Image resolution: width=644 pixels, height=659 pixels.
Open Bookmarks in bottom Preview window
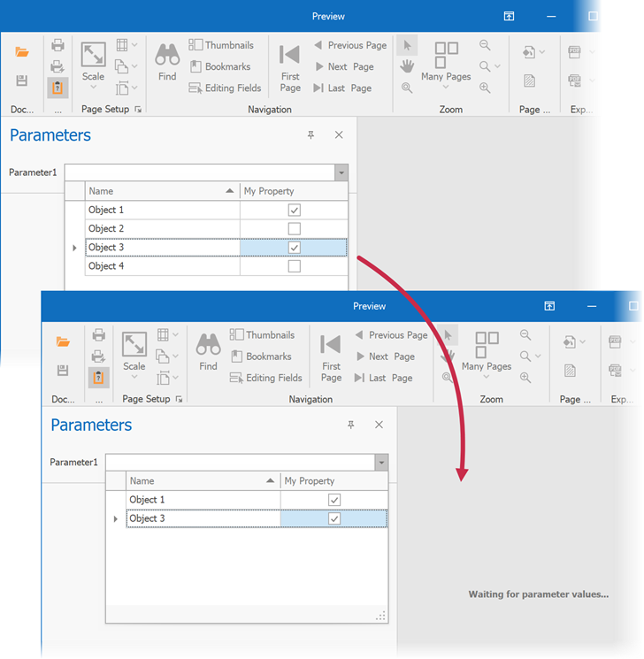(x=261, y=356)
